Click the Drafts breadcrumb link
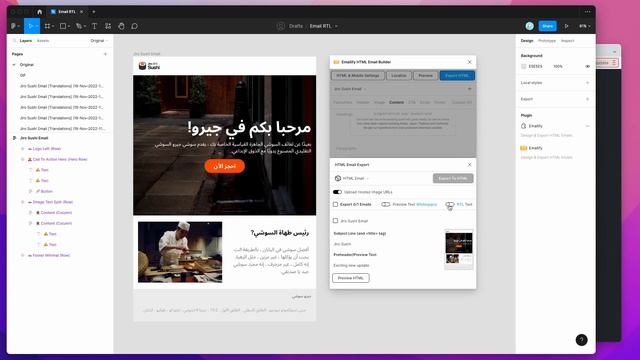Viewport: 640px width, 360px height. pos(296,26)
